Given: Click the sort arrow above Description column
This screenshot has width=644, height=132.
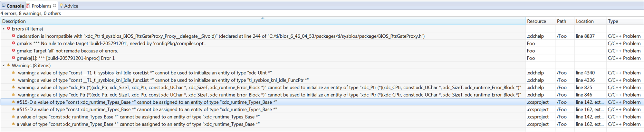Looking at the screenshot, I should coord(263,18).
